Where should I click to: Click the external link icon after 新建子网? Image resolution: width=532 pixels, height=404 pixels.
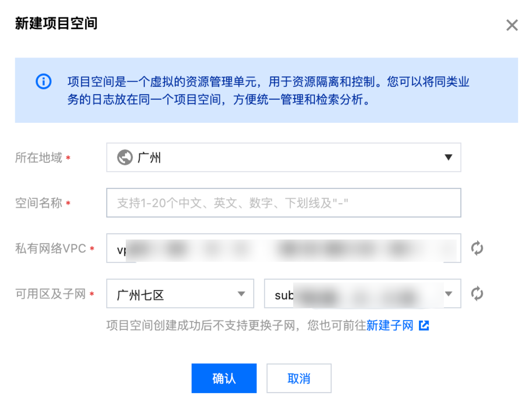tap(424, 325)
